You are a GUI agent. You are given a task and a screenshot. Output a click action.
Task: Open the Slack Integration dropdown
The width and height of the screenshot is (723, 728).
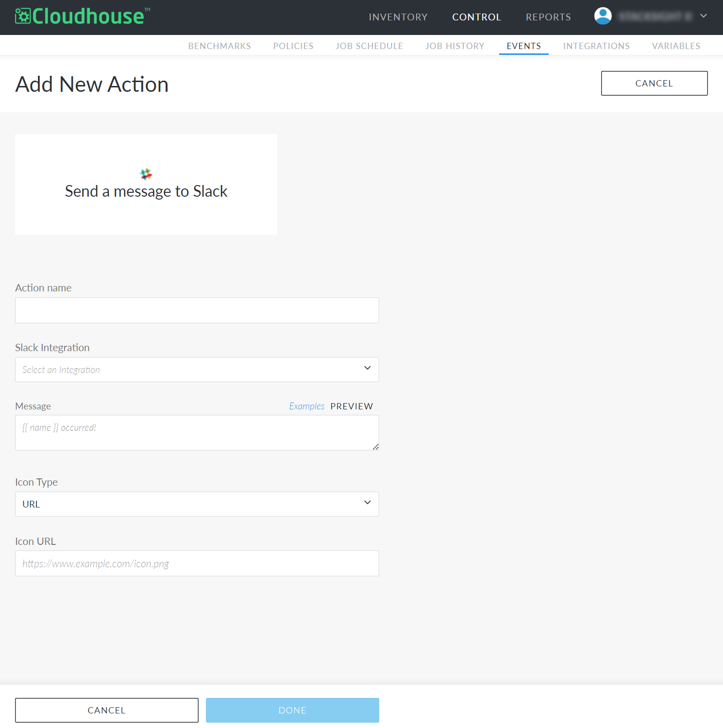(x=197, y=370)
